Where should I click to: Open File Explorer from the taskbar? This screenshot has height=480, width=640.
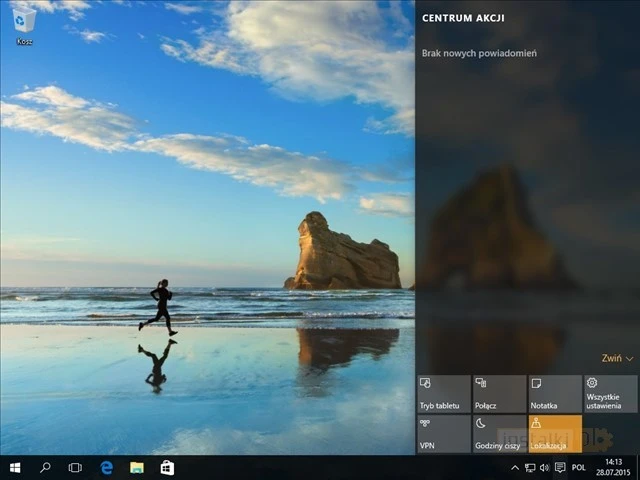click(136, 467)
